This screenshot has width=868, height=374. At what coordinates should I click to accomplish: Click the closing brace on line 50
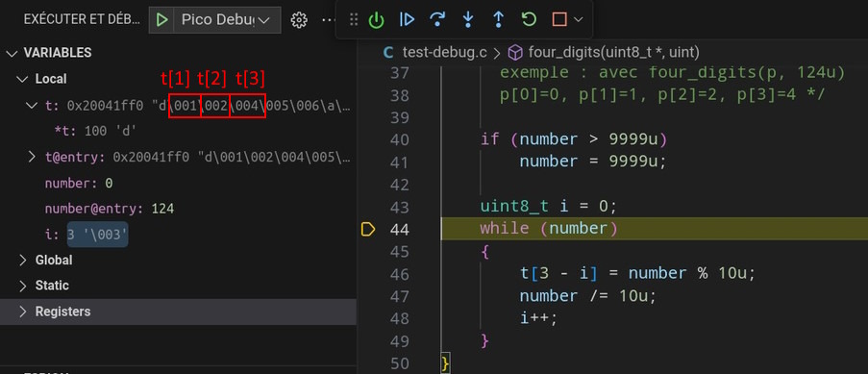click(x=446, y=363)
